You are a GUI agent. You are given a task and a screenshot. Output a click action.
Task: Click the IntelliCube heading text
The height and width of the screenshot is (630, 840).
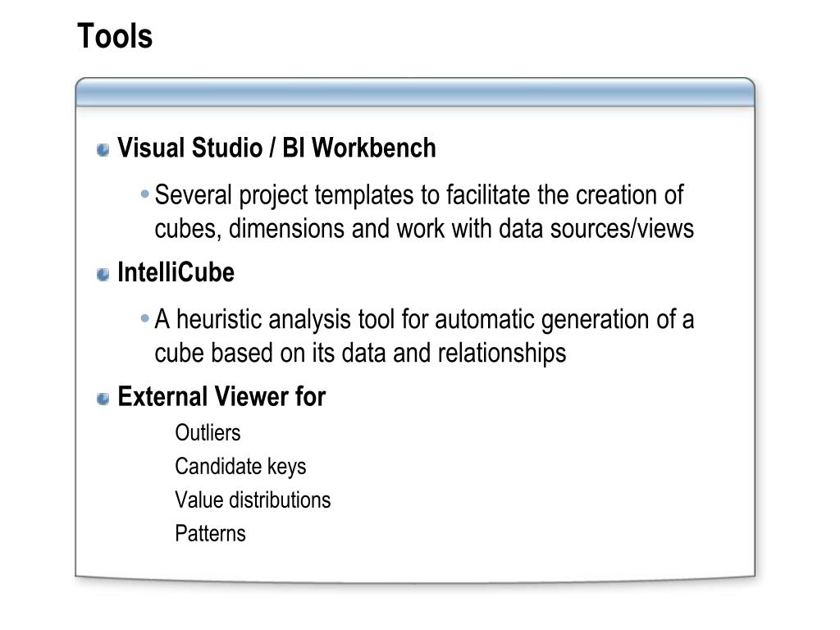point(176,272)
